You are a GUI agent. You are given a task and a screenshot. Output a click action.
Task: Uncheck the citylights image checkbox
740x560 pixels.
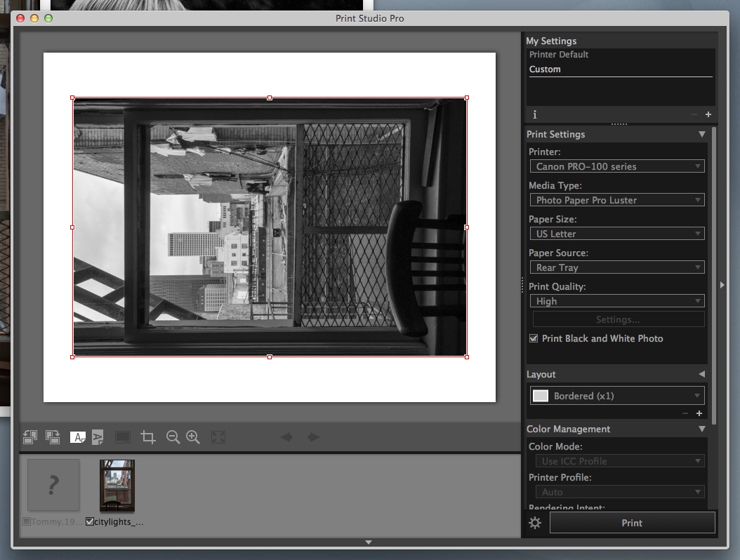click(x=90, y=522)
